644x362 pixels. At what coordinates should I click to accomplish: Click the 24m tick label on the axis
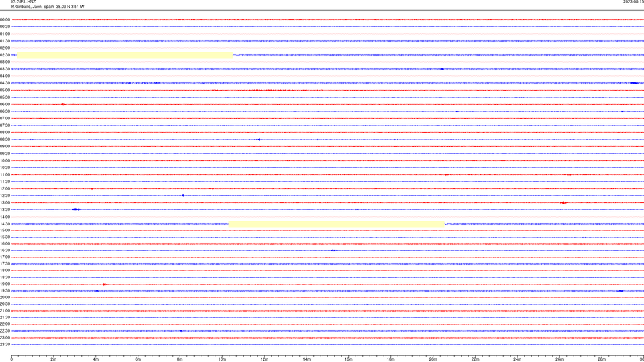click(517, 359)
